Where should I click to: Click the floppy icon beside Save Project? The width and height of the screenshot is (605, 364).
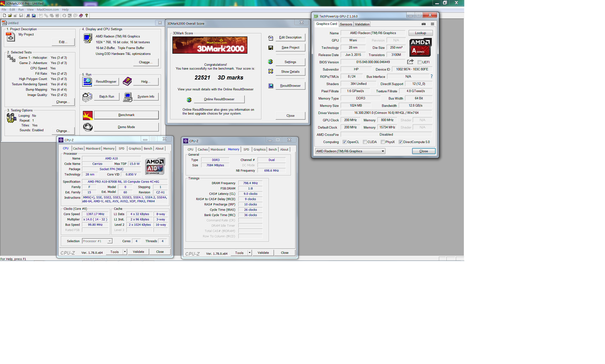[271, 48]
